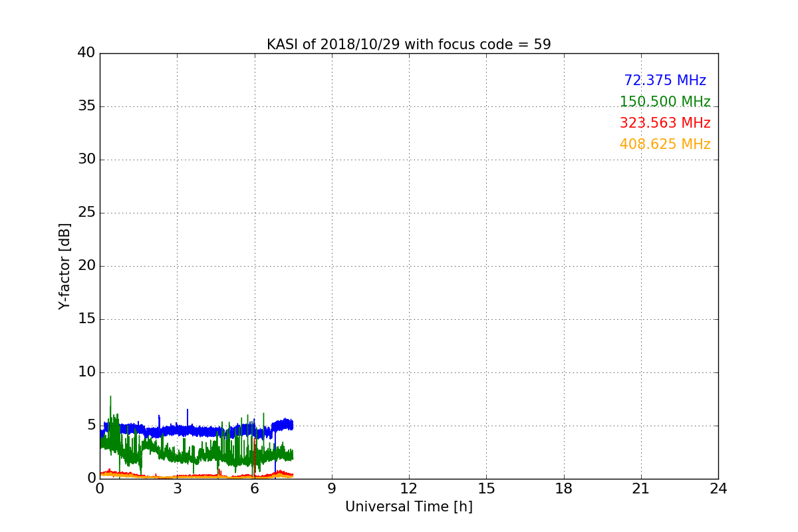This screenshot has width=798, height=532.
Task: Click the y-axis tick value 5
Action: [91, 426]
